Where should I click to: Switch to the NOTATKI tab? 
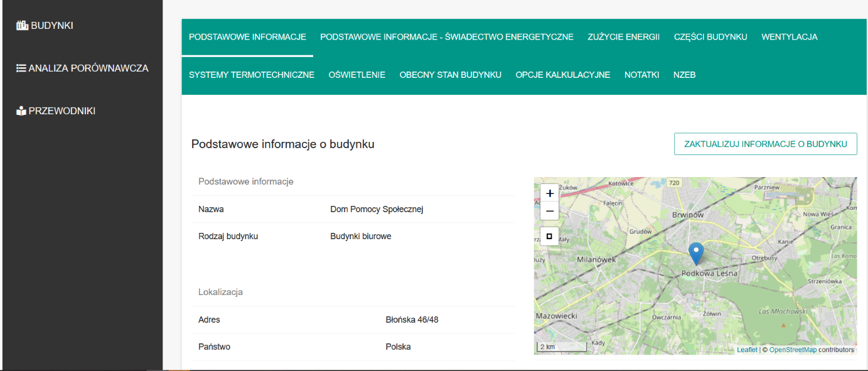(x=641, y=74)
